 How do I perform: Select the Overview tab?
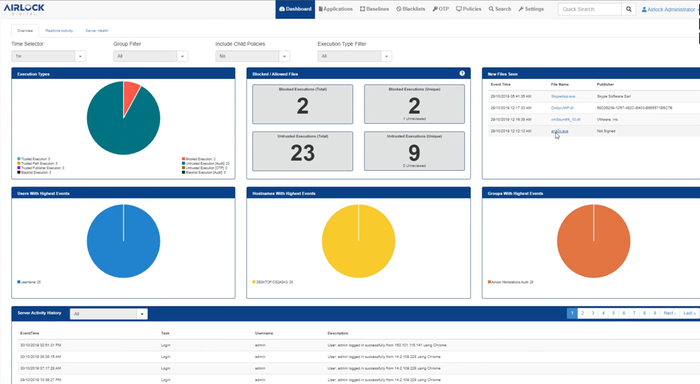25,31
